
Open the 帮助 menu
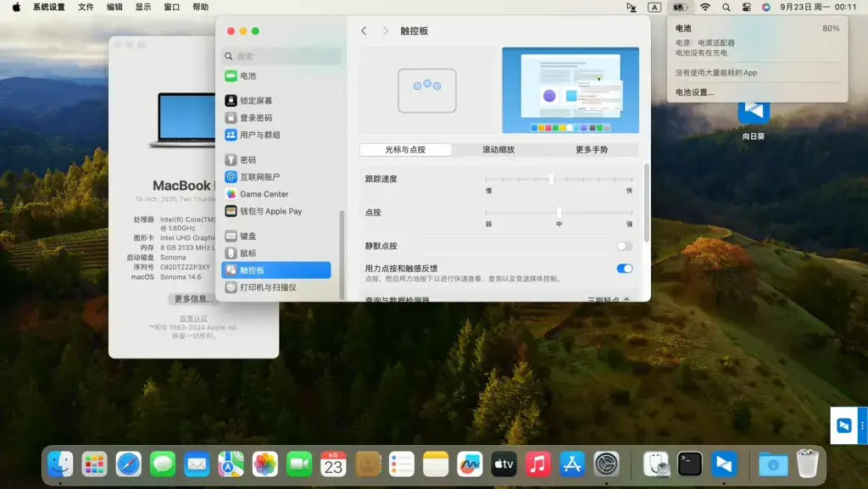pos(200,7)
